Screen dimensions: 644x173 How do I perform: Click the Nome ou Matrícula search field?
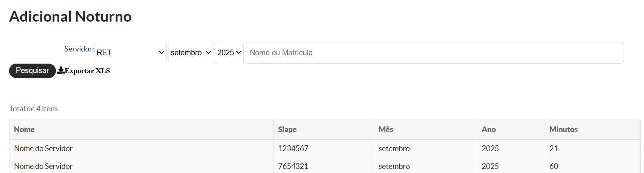pyautogui.click(x=434, y=53)
